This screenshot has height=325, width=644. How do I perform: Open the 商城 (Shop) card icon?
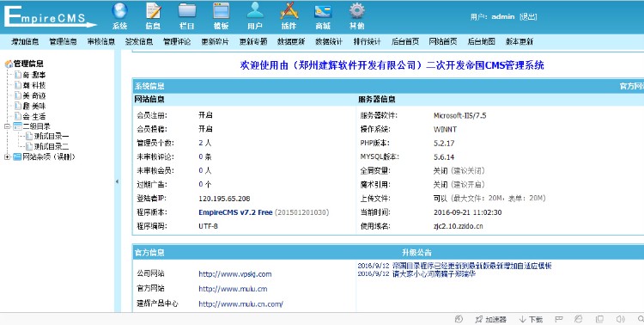click(x=323, y=11)
